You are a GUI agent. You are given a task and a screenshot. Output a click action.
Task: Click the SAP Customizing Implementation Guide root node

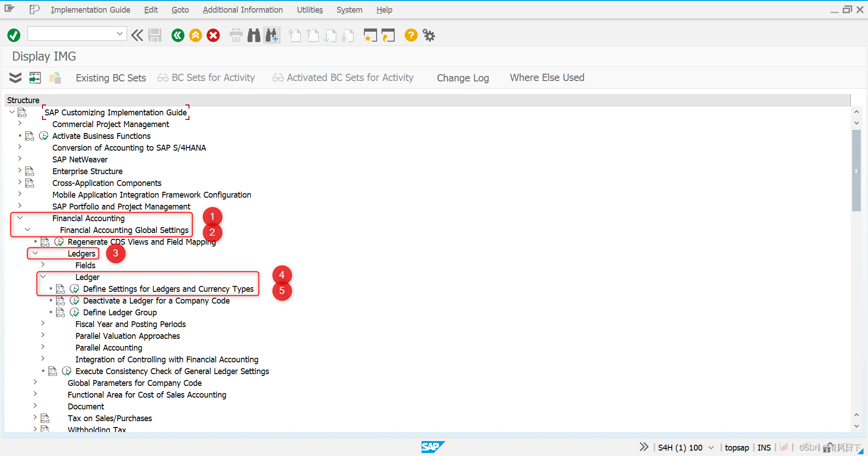tap(116, 113)
